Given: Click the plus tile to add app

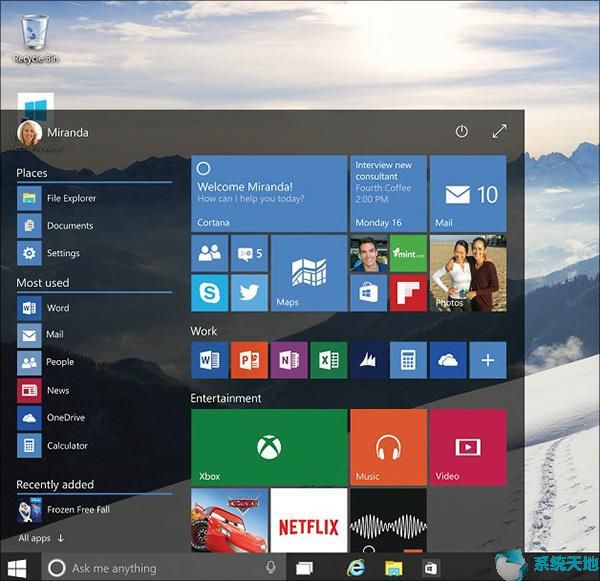Looking at the screenshot, I should pos(488,360).
